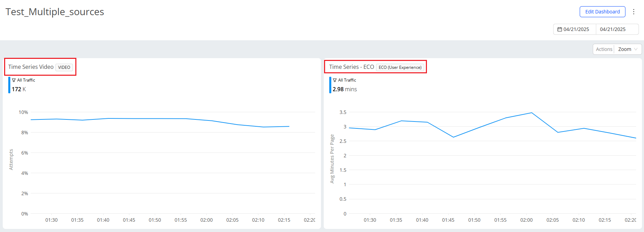Click blue legend bar beside 172 K
644x232 pixels.
(9, 85)
